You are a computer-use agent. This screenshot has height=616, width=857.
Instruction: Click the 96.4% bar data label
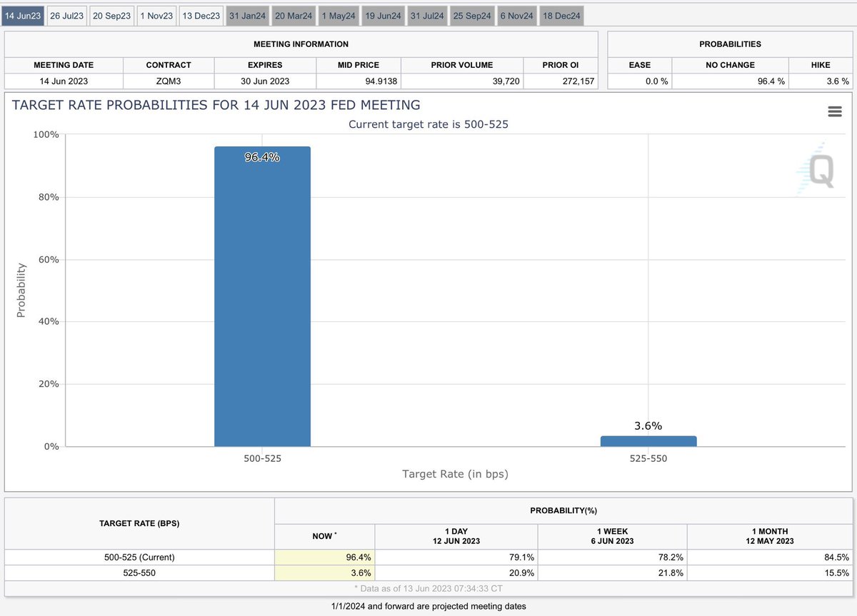pyautogui.click(x=262, y=157)
